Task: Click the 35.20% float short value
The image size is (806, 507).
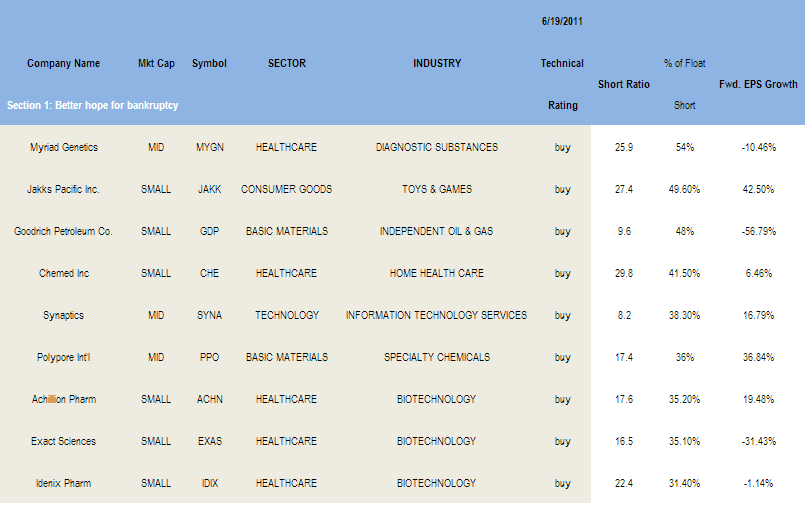Action: click(x=684, y=399)
